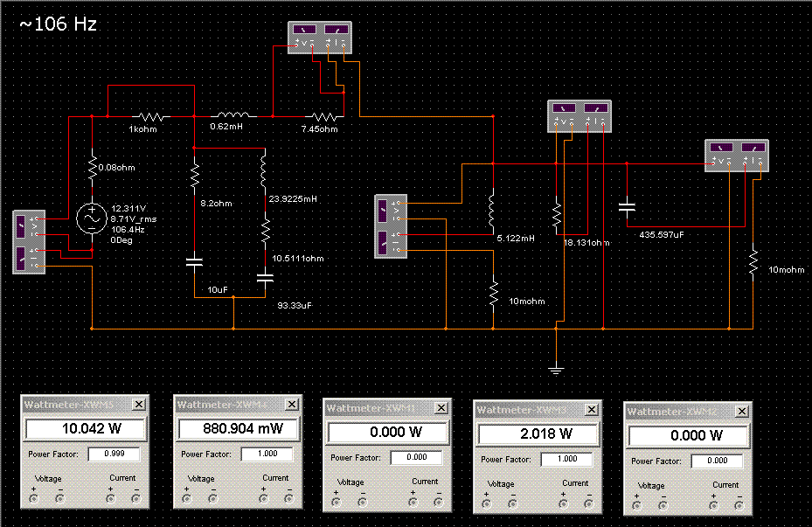Click the "8.71V_rms" source label

tap(134, 219)
